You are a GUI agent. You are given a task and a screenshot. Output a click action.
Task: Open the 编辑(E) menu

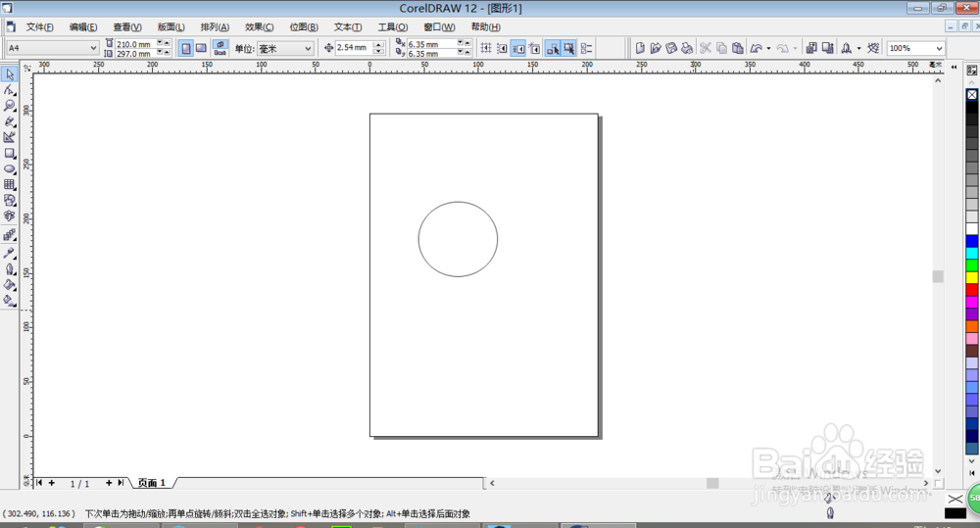click(x=83, y=26)
